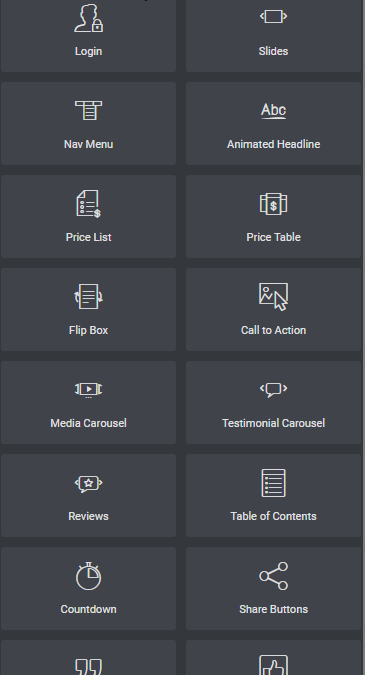The width and height of the screenshot is (365, 675).
Task: Select the thumbs-up widget icon
Action: tap(273, 665)
